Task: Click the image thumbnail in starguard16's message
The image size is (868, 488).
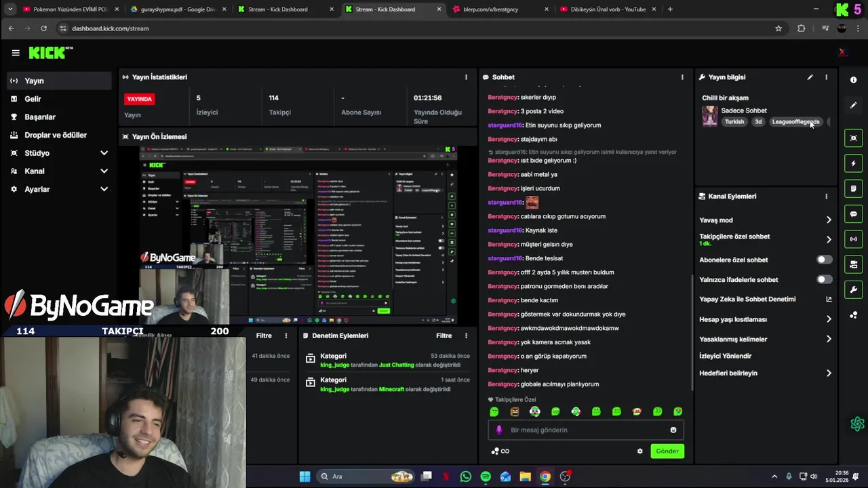Action: 532,202
